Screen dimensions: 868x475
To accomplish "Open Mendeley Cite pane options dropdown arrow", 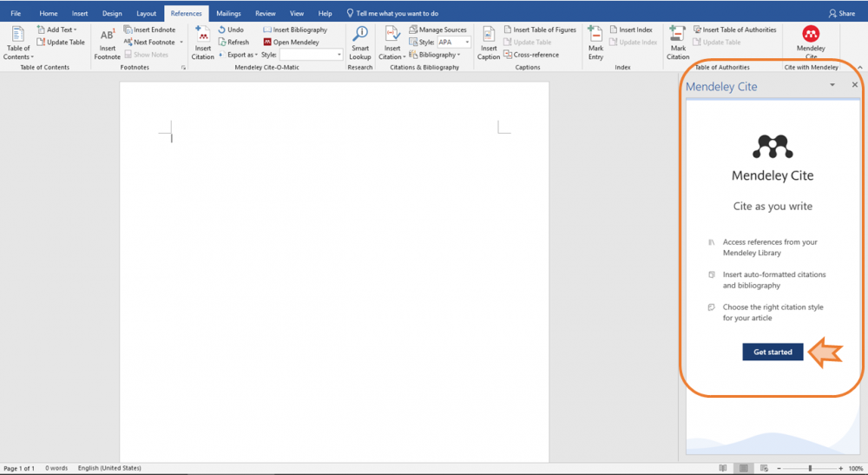I will pyautogui.click(x=832, y=85).
